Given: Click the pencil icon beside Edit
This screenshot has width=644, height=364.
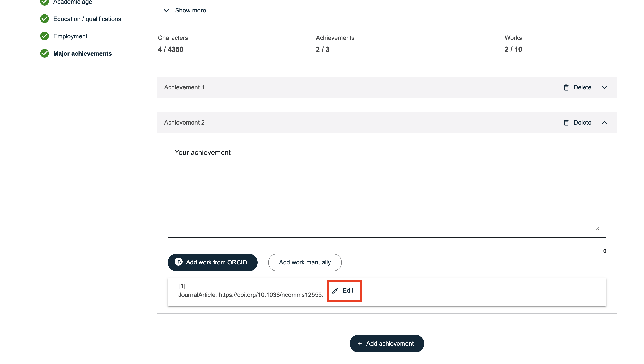Looking at the screenshot, I should (335, 291).
